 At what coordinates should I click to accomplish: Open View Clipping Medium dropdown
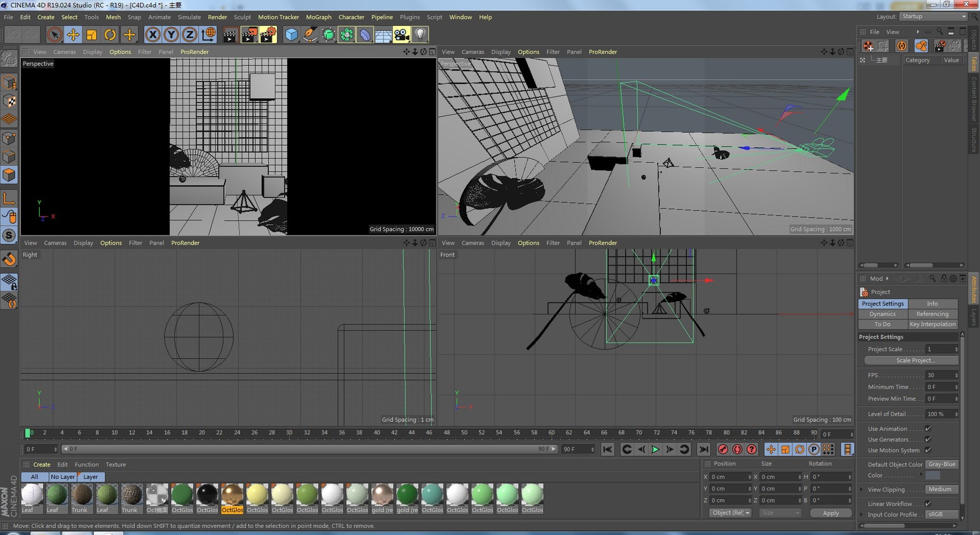(942, 490)
